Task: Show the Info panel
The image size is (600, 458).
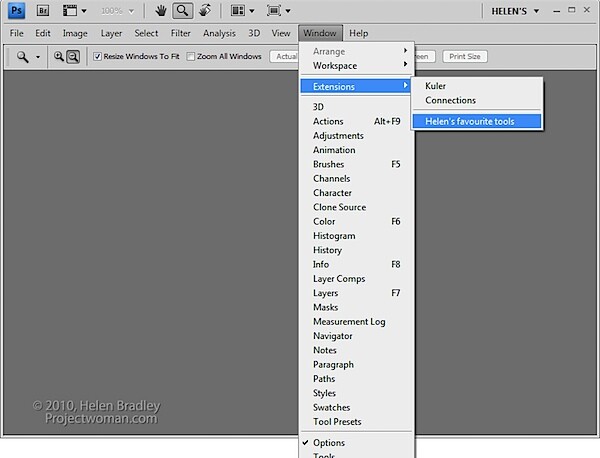Action: [x=356, y=264]
